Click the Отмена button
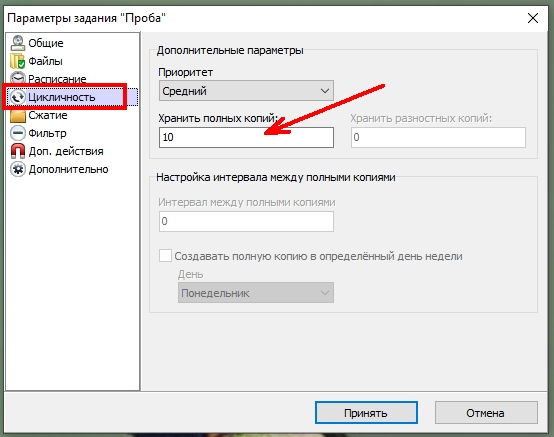The width and height of the screenshot is (554, 437). (x=486, y=413)
